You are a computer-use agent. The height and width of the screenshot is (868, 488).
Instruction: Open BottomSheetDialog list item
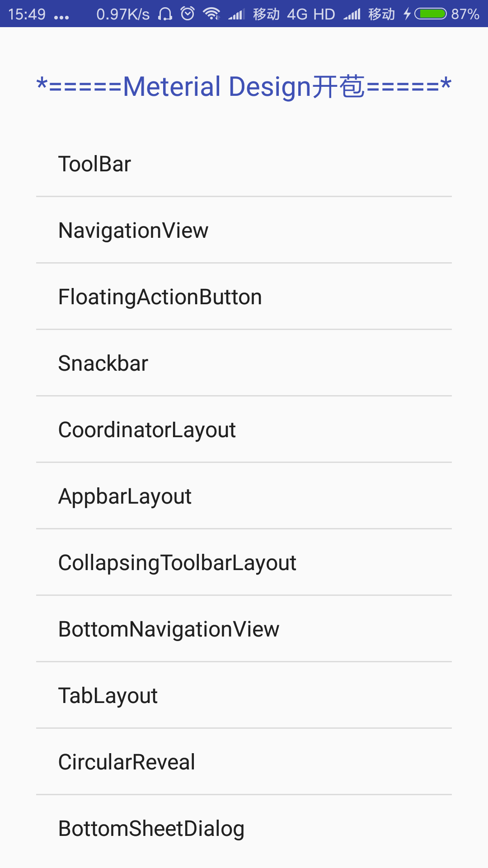244,828
